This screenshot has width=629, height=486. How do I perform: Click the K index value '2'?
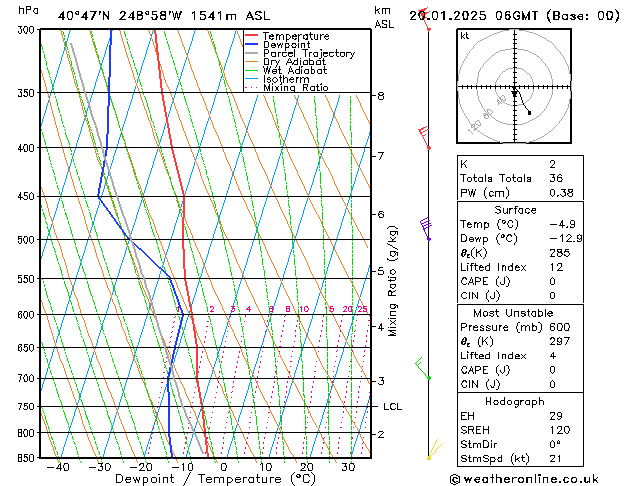click(553, 164)
